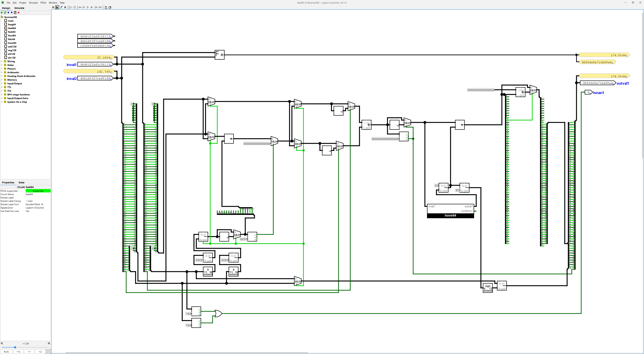
Task: Set zoom to ×2
Action: 40,351
